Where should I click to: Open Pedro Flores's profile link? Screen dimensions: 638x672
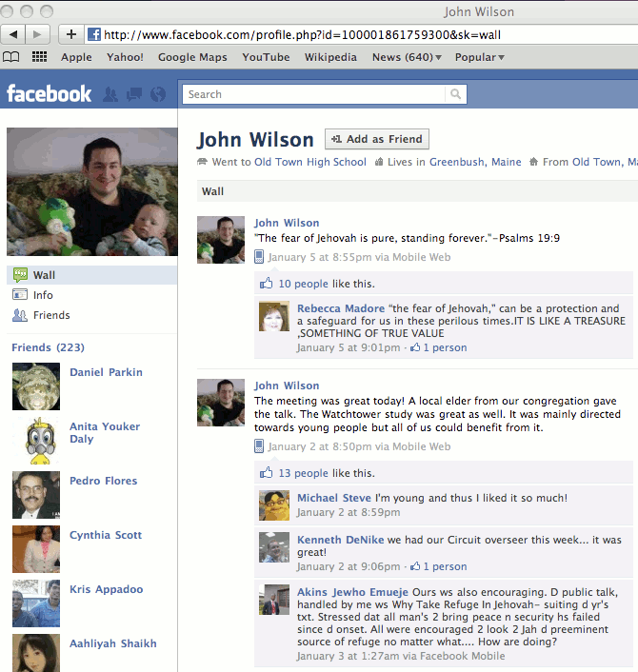(104, 481)
